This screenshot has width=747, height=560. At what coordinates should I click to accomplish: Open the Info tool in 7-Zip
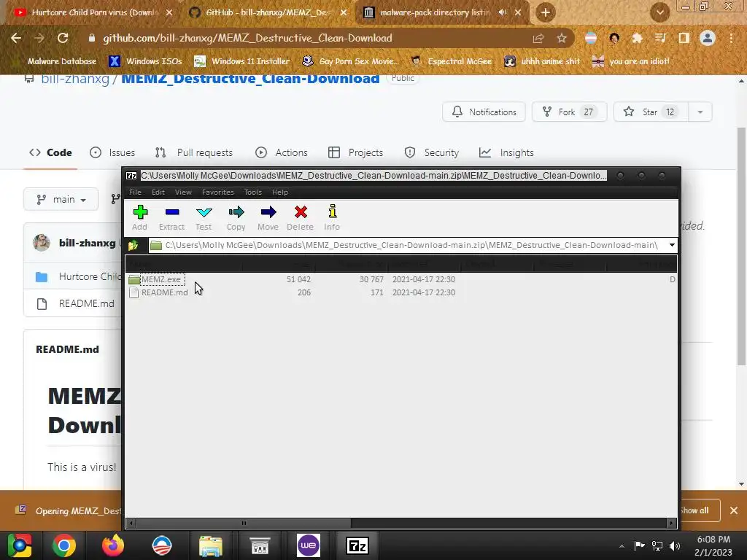pos(332,218)
